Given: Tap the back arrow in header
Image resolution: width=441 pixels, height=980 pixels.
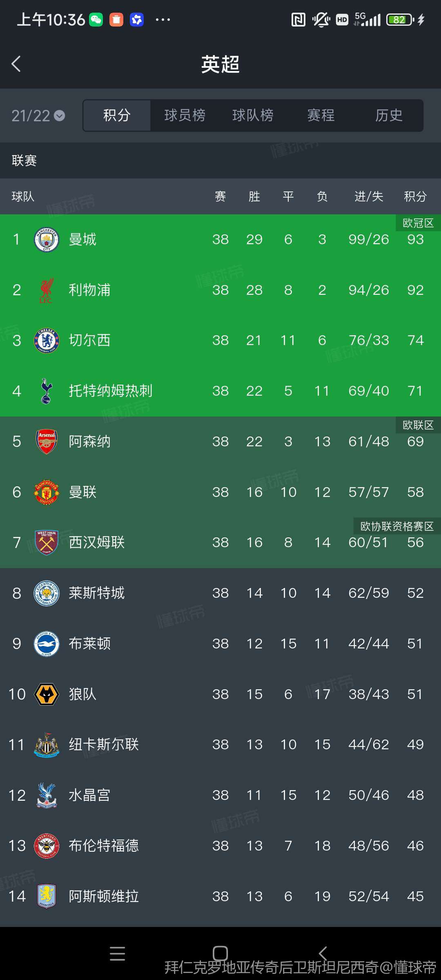Looking at the screenshot, I should [x=16, y=64].
